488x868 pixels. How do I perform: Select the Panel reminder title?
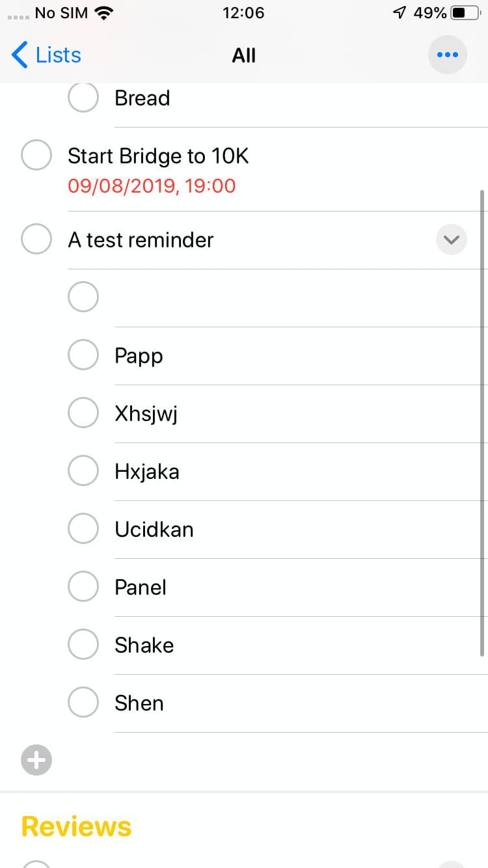(x=141, y=587)
